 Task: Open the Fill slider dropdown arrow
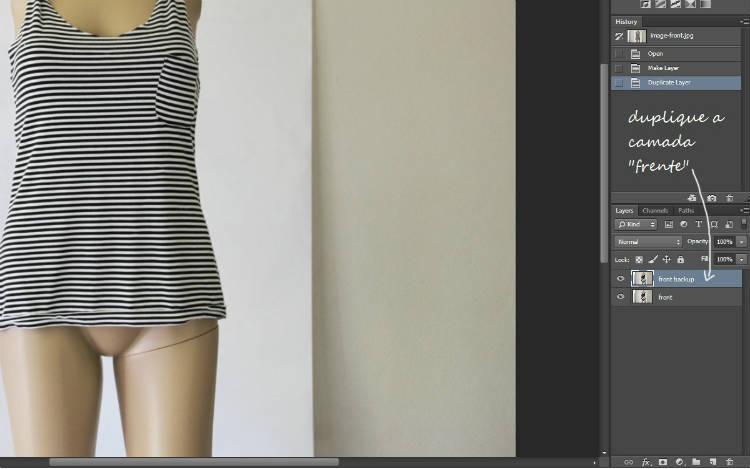pyautogui.click(x=741, y=260)
